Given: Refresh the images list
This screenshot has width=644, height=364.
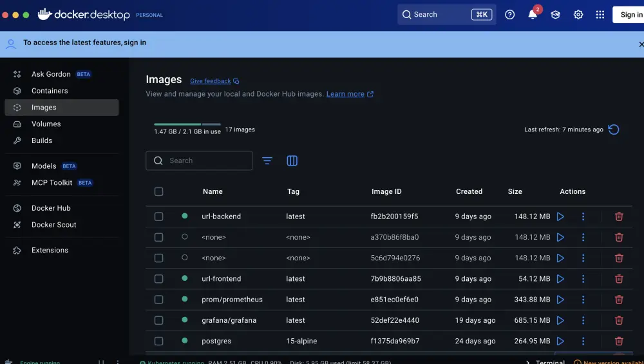Looking at the screenshot, I should [614, 129].
